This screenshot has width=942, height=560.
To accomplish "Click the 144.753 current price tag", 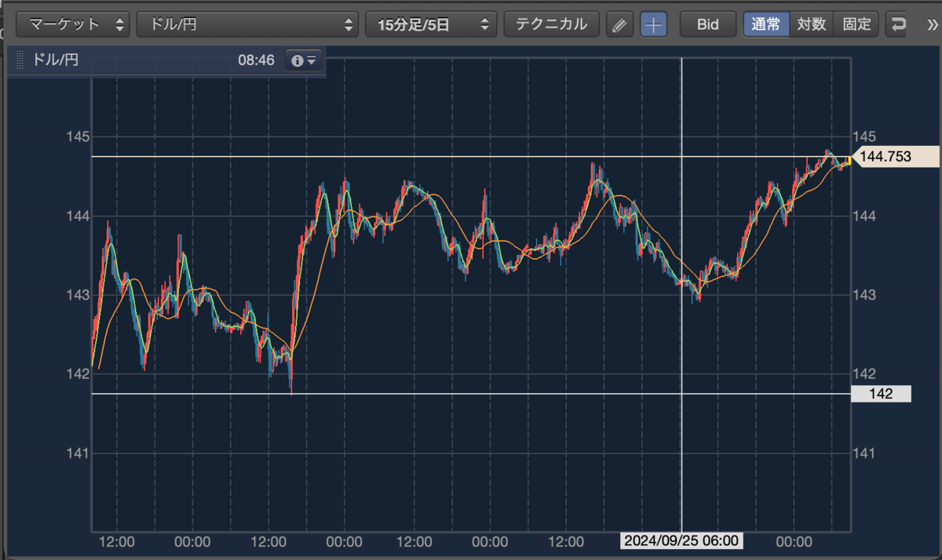I will tap(894, 156).
